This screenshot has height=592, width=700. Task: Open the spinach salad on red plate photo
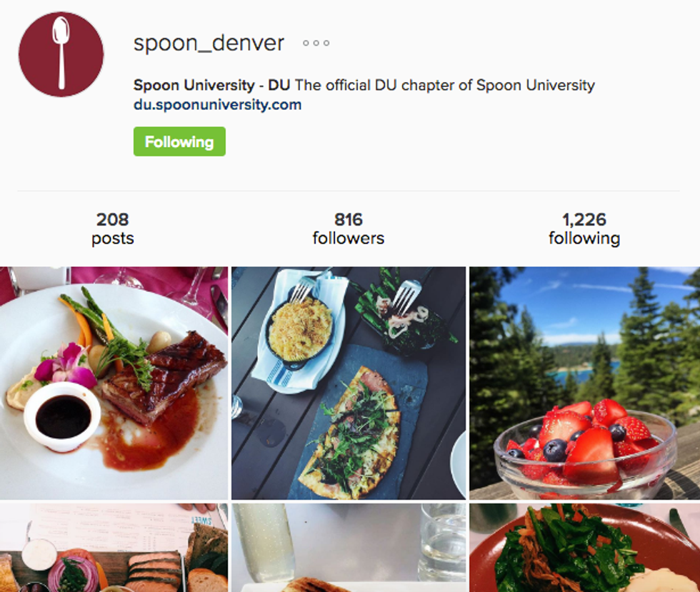585,548
